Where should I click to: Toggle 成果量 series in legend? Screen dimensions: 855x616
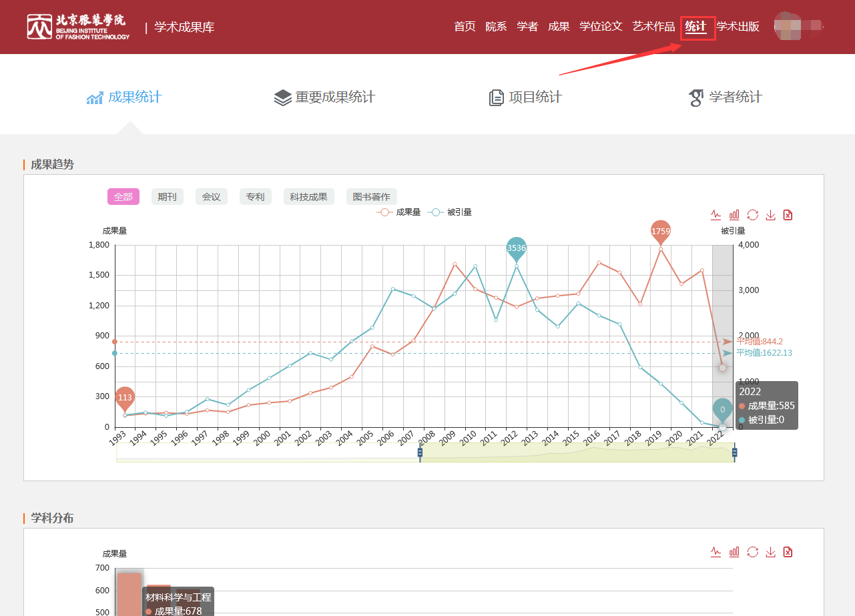(398, 212)
